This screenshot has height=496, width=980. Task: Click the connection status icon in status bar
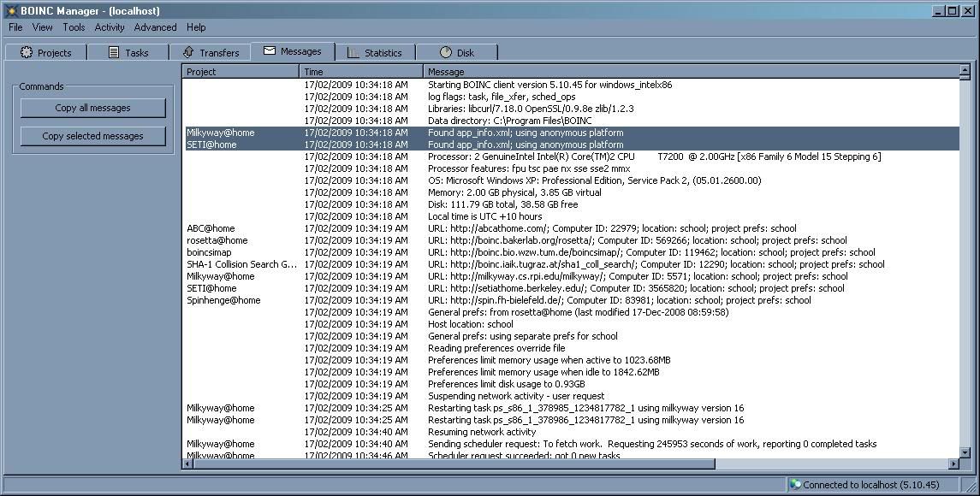(x=795, y=484)
